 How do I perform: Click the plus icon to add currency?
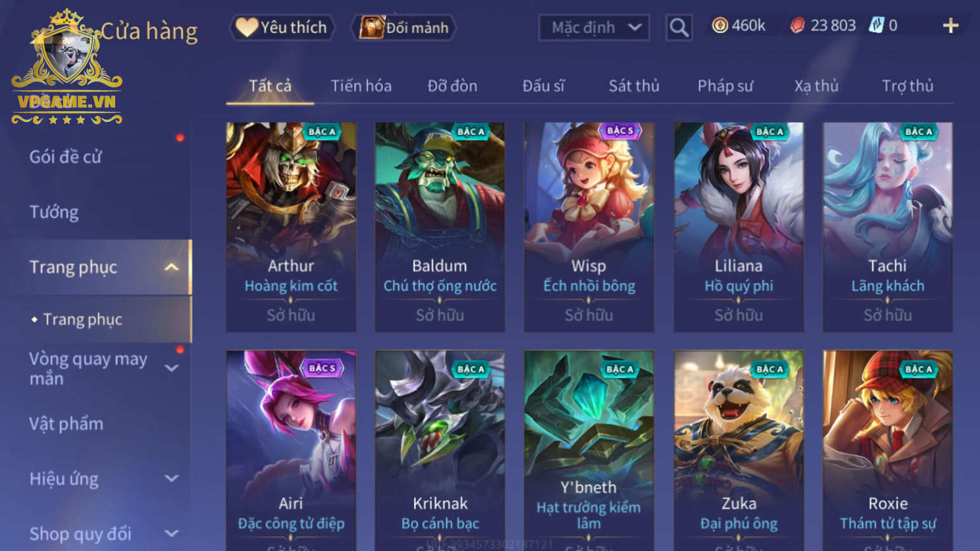[x=950, y=25]
